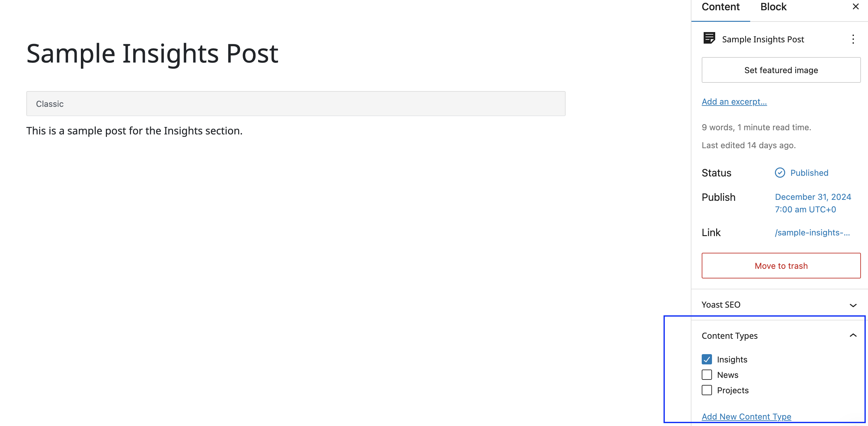The height and width of the screenshot is (426, 868).
Task: Check the News content type
Action: click(707, 375)
